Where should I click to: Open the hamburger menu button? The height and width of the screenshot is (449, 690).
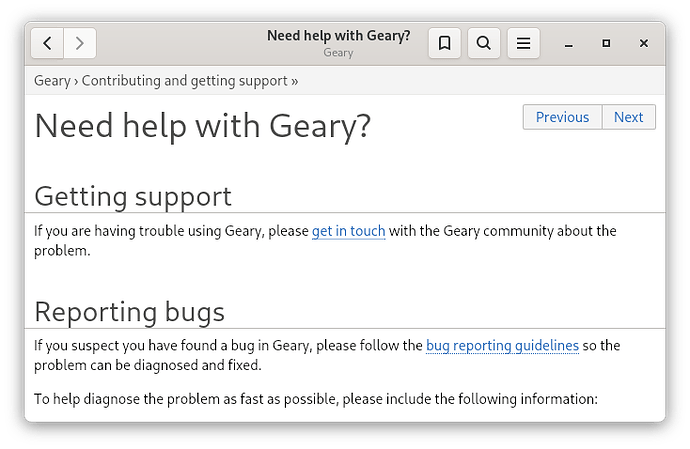tap(523, 43)
